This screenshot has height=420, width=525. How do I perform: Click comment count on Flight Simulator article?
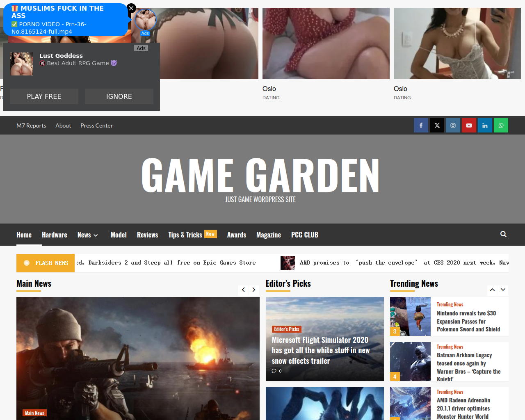pyautogui.click(x=277, y=371)
